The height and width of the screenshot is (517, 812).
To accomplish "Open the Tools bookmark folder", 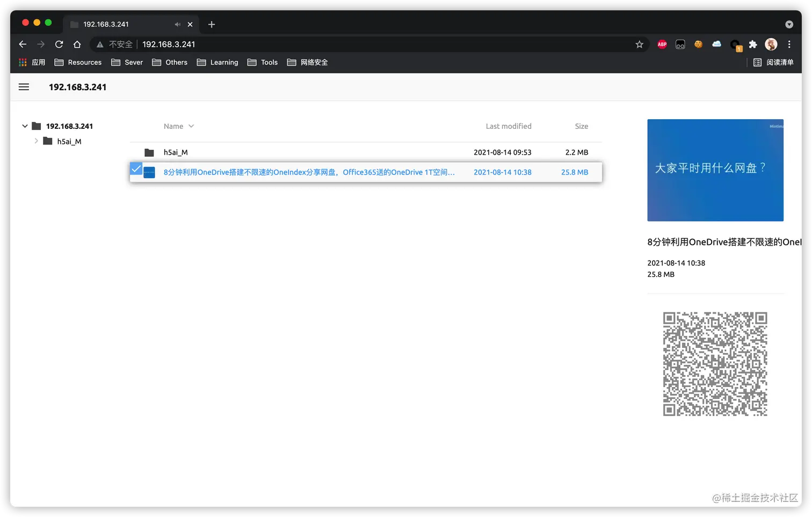I will point(263,62).
